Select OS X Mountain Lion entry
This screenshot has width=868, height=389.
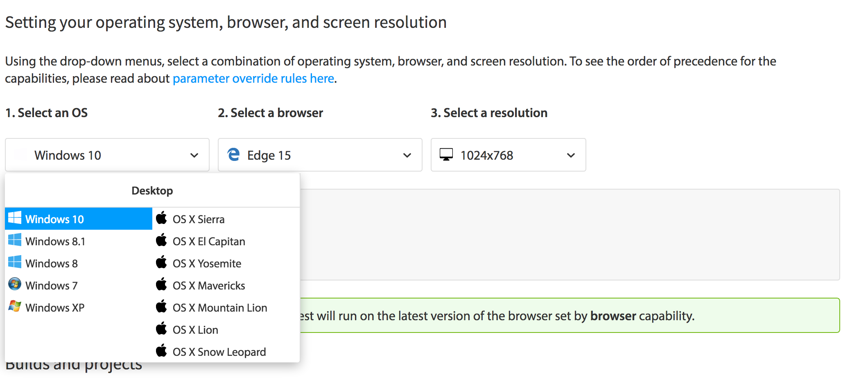[x=219, y=308]
